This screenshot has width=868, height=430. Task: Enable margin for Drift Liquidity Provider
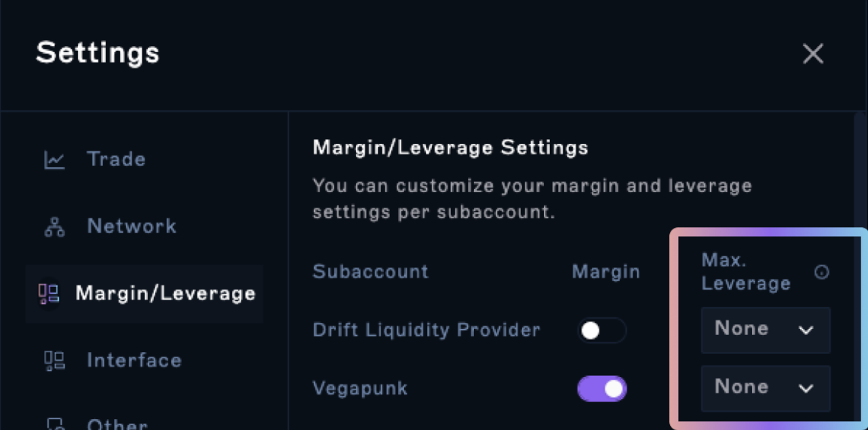(x=602, y=330)
